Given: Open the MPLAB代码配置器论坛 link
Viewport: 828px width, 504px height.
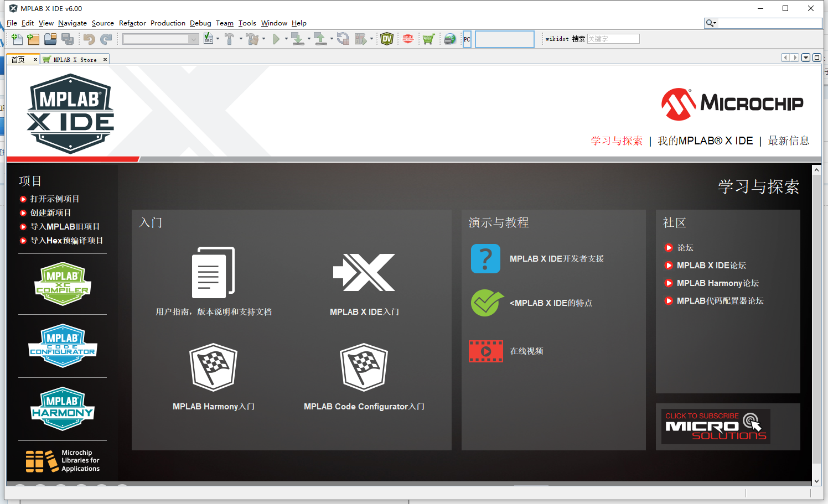Looking at the screenshot, I should tap(720, 301).
